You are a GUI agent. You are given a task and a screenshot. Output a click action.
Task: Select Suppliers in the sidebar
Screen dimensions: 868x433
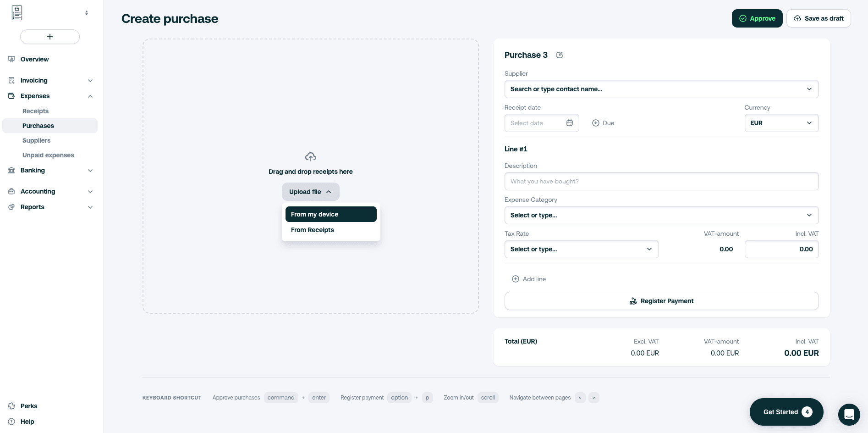tap(37, 140)
